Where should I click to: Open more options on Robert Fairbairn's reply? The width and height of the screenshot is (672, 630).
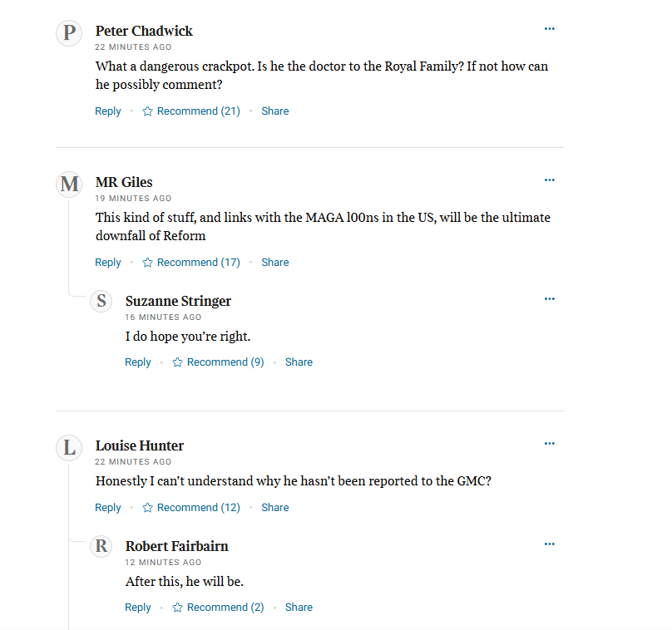549,544
